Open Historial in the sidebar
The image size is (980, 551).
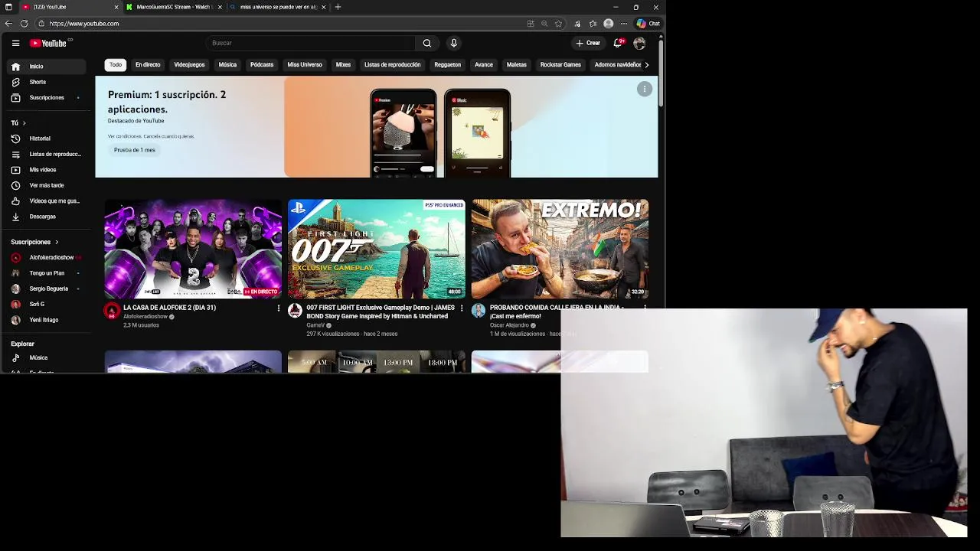[x=47, y=139]
